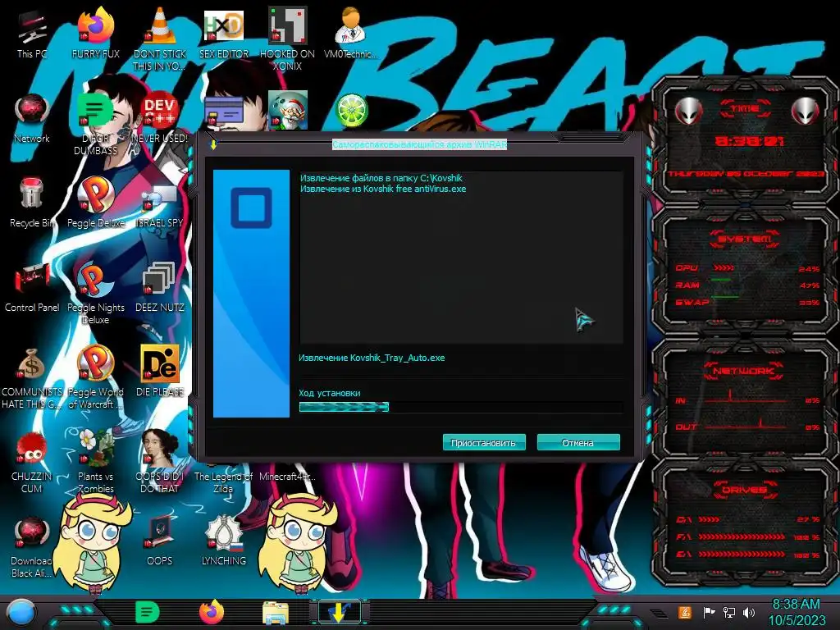Viewport: 840px width, 630px height.
Task: Open the This PC desktop icon
Action: [x=32, y=34]
